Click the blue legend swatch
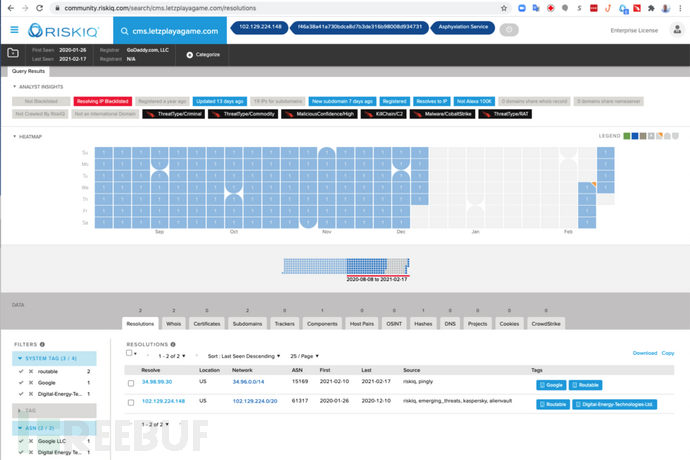The image size is (690, 460). tap(635, 136)
